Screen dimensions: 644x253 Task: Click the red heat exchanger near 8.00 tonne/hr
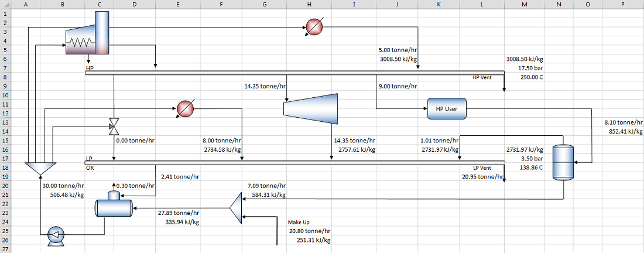point(185,109)
